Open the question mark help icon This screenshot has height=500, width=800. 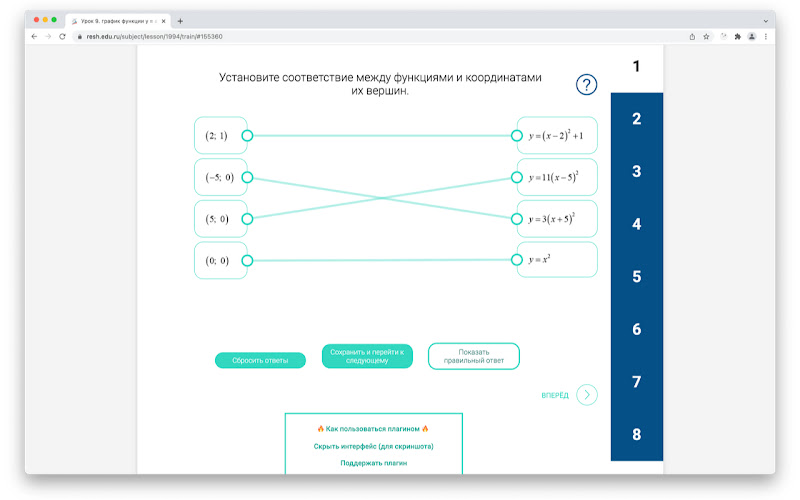(586, 85)
